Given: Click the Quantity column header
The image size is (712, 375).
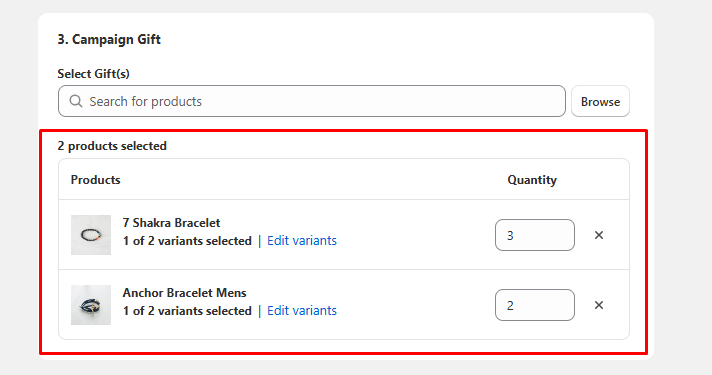Looking at the screenshot, I should pyautogui.click(x=532, y=180).
